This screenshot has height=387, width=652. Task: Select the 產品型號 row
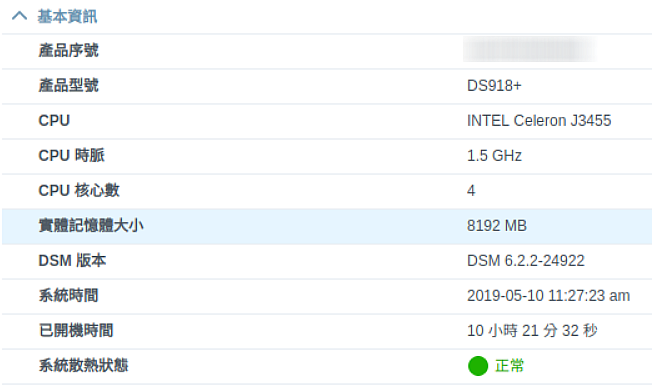pos(327,86)
